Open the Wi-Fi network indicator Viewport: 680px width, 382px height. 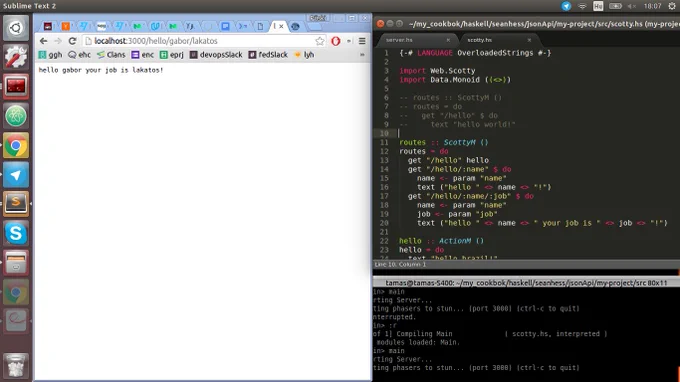click(582, 6)
